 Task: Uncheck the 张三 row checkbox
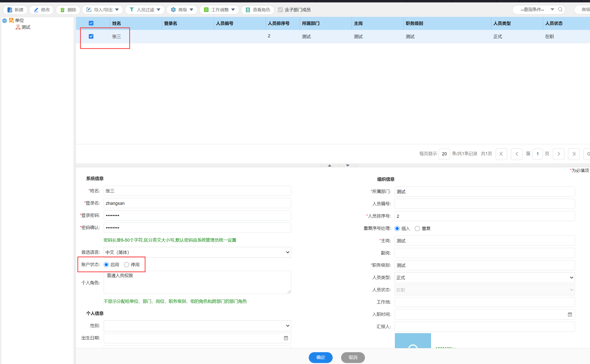(x=91, y=36)
